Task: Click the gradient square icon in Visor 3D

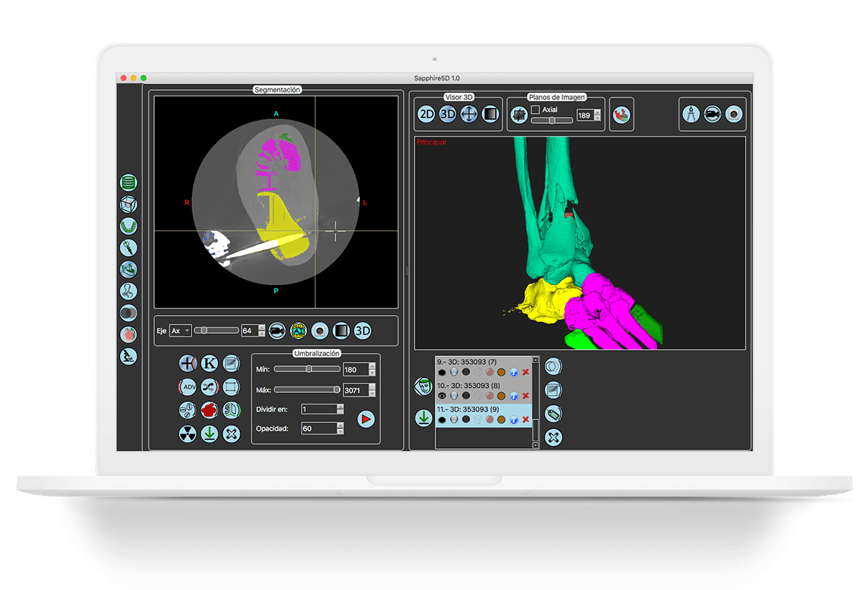Action: (x=490, y=114)
